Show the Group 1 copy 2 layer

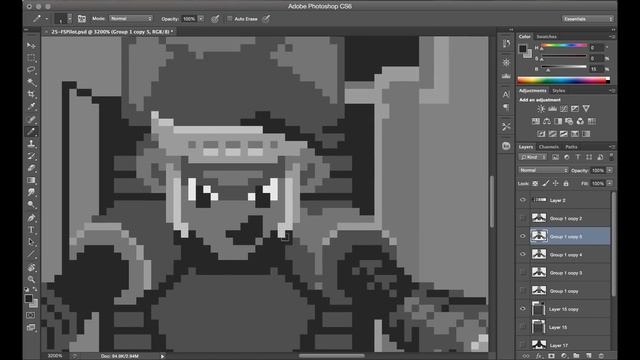(523, 218)
